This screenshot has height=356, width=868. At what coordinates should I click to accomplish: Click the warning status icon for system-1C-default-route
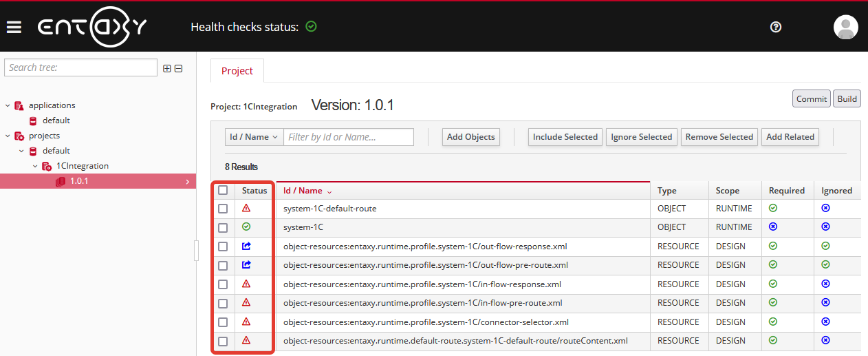[246, 208]
